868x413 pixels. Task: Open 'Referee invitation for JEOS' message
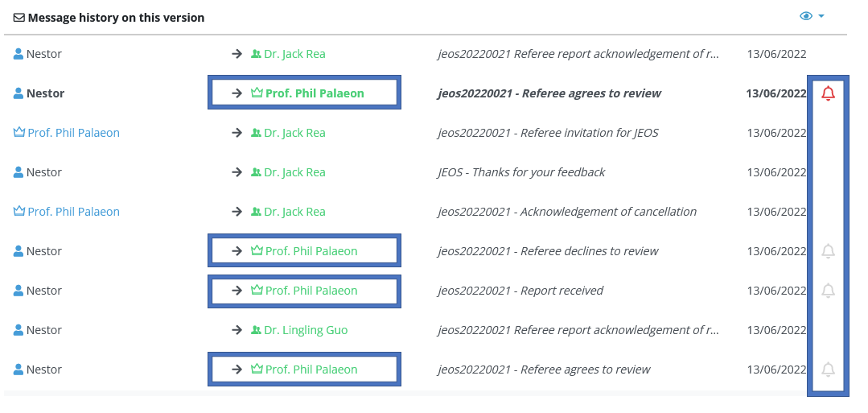click(x=548, y=133)
